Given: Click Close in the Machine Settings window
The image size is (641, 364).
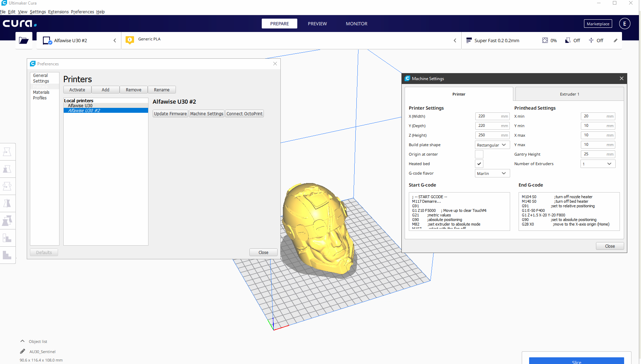Looking at the screenshot, I should [610, 246].
